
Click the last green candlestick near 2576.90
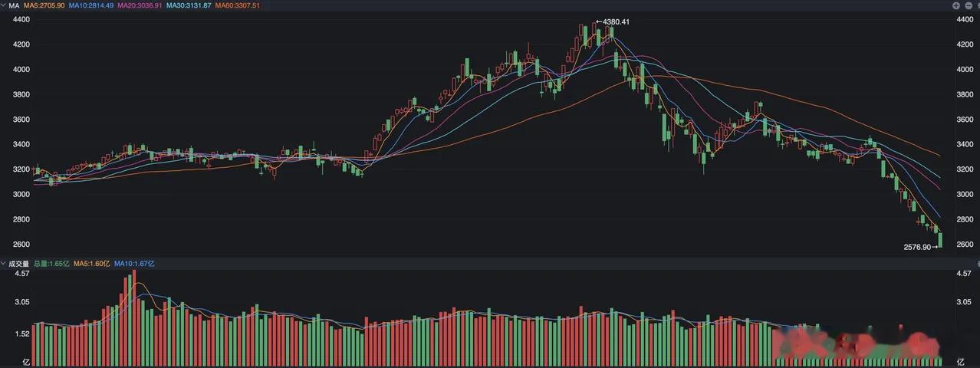click(x=940, y=239)
